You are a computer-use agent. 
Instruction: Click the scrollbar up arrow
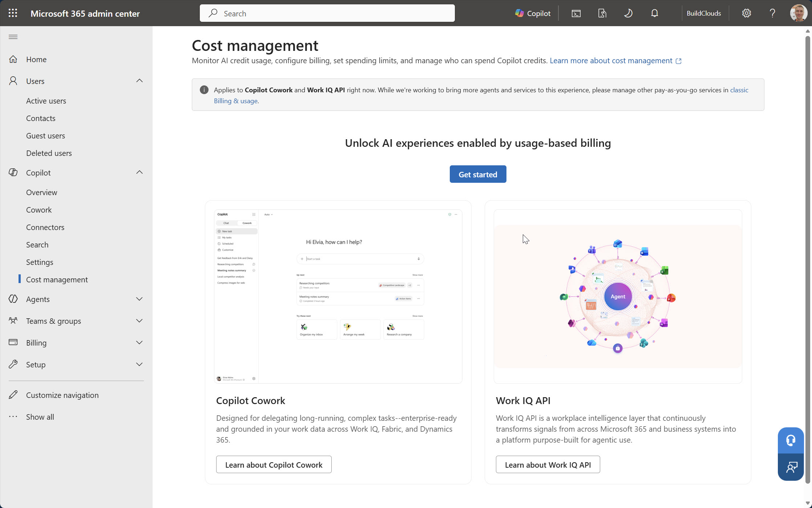pyautogui.click(x=808, y=31)
